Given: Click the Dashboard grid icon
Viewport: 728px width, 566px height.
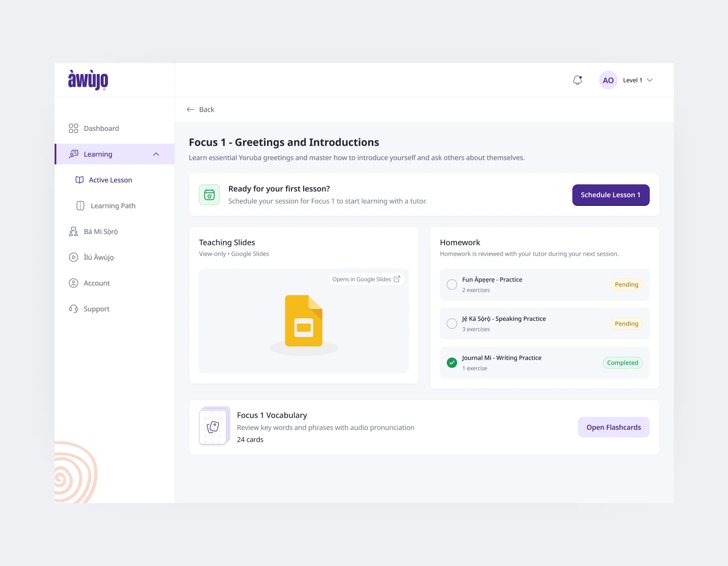Looking at the screenshot, I should (74, 128).
